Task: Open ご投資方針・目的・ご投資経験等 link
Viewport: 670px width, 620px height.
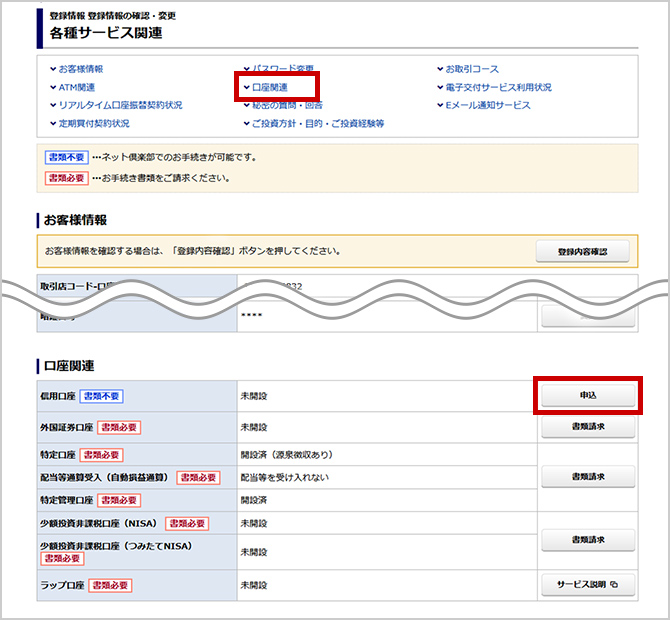Action: [317, 123]
